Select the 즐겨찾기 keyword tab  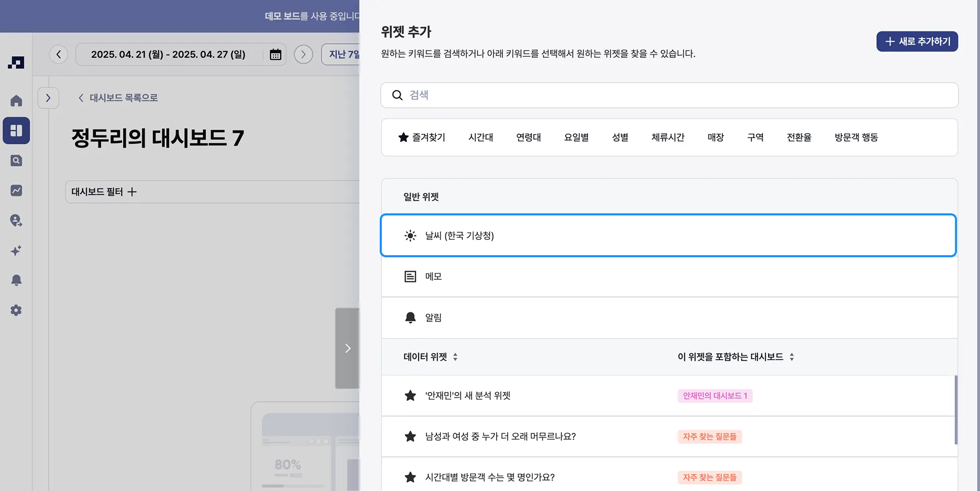point(422,137)
